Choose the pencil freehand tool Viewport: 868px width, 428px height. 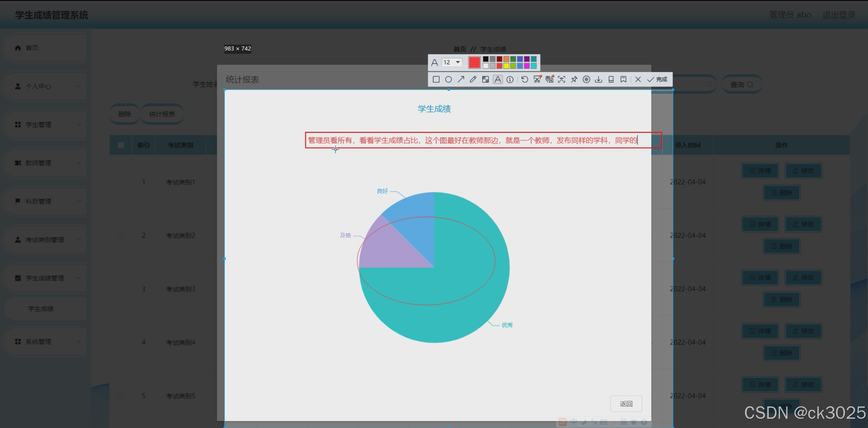[x=473, y=80]
